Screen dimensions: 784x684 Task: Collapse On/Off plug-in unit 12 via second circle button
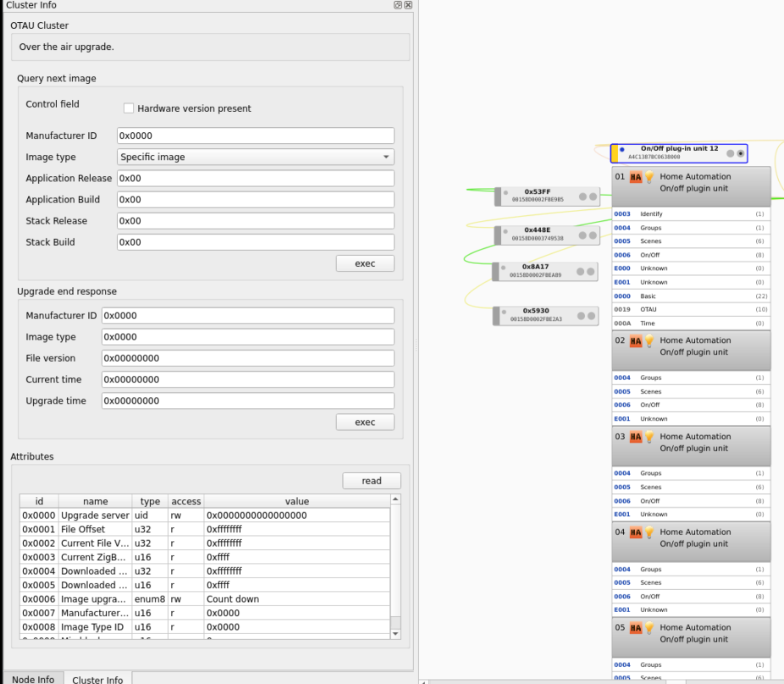point(741,153)
